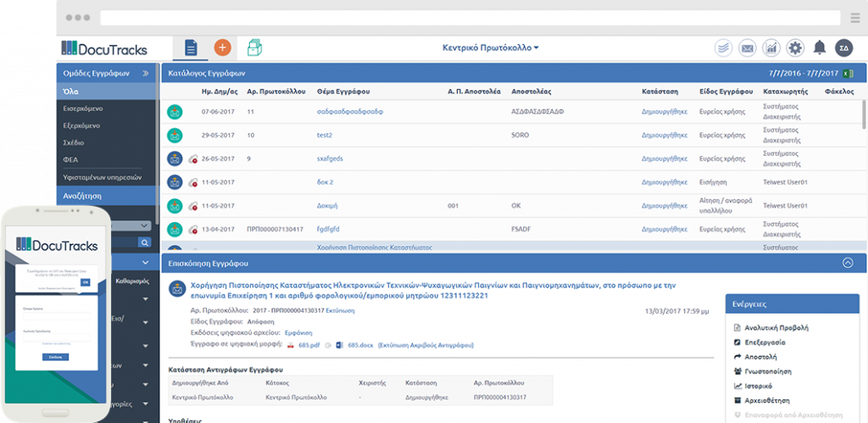
Task: Click the ΣΔ user avatar
Action: [844, 48]
